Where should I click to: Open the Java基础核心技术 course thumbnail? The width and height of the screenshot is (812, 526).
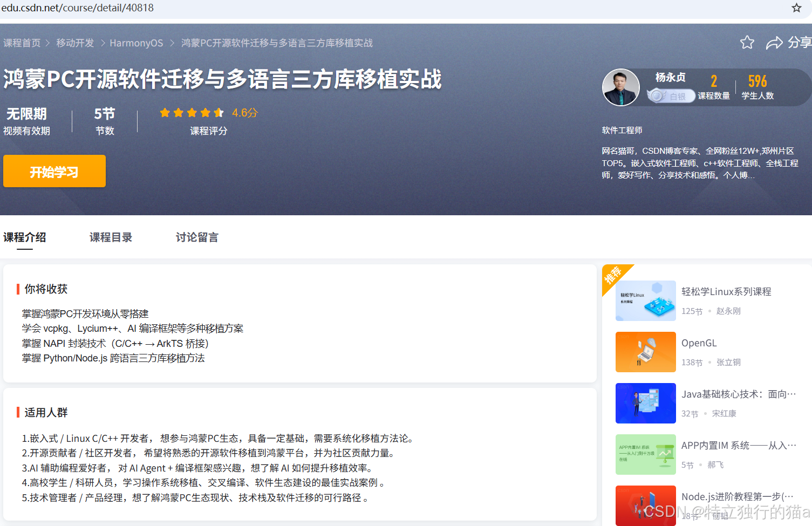tap(646, 403)
